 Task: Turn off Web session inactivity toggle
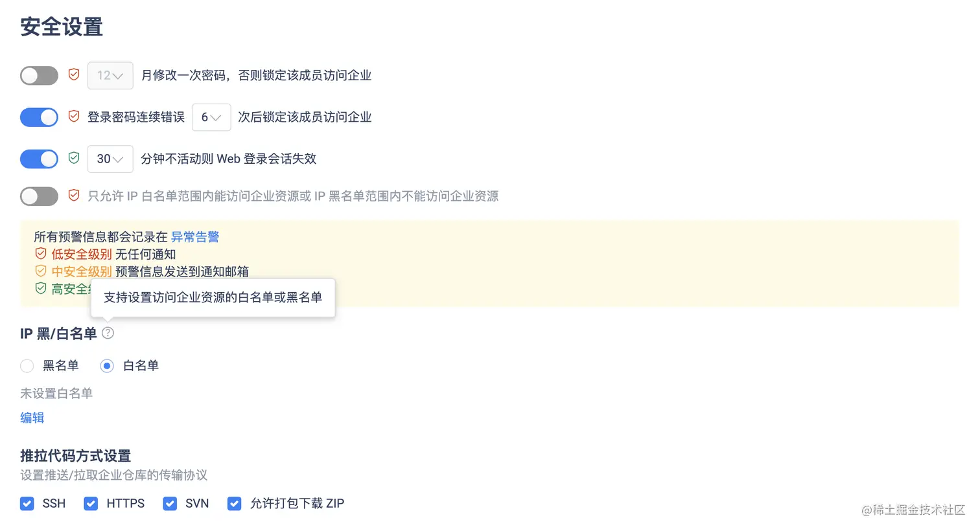[39, 159]
